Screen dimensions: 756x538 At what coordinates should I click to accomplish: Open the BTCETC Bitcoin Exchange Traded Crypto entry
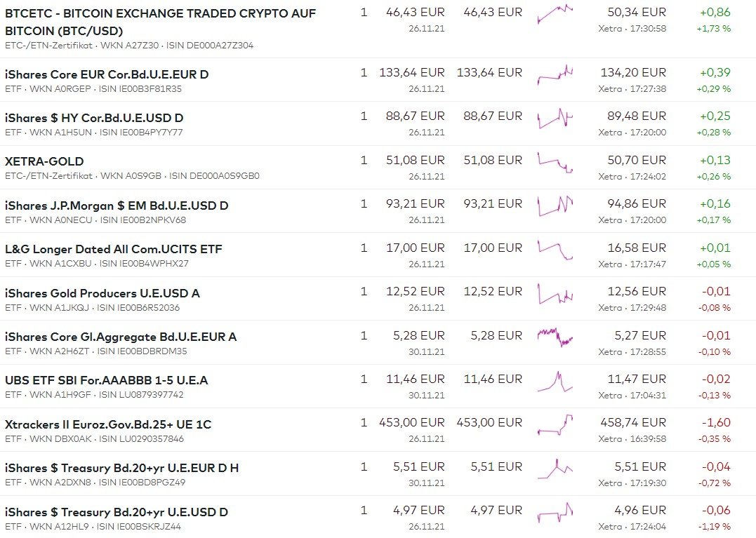point(160,22)
